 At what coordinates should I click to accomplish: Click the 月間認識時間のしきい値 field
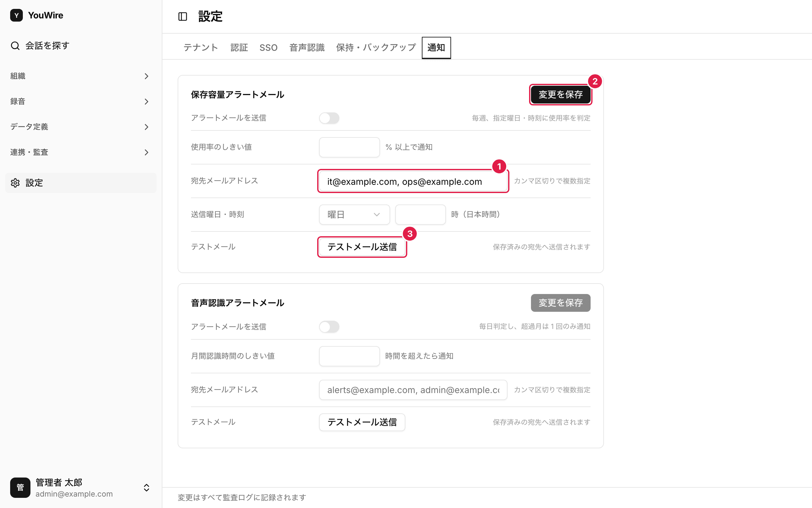click(349, 356)
